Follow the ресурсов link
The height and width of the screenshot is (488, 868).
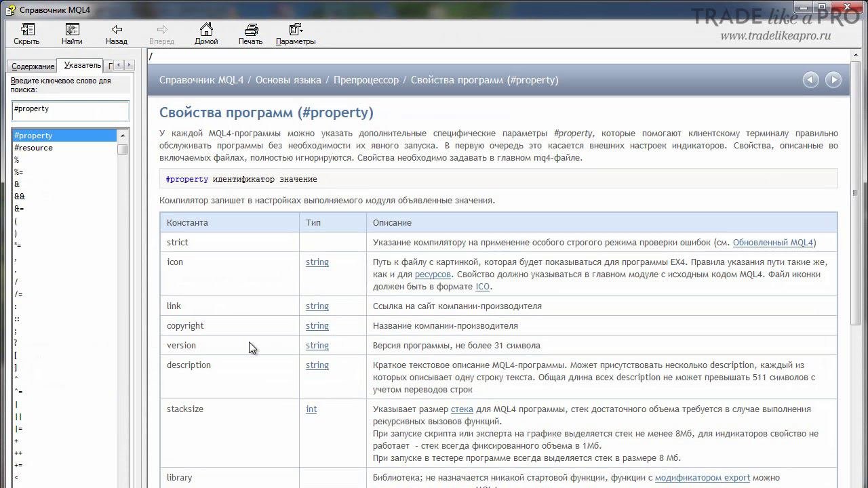[x=433, y=274]
